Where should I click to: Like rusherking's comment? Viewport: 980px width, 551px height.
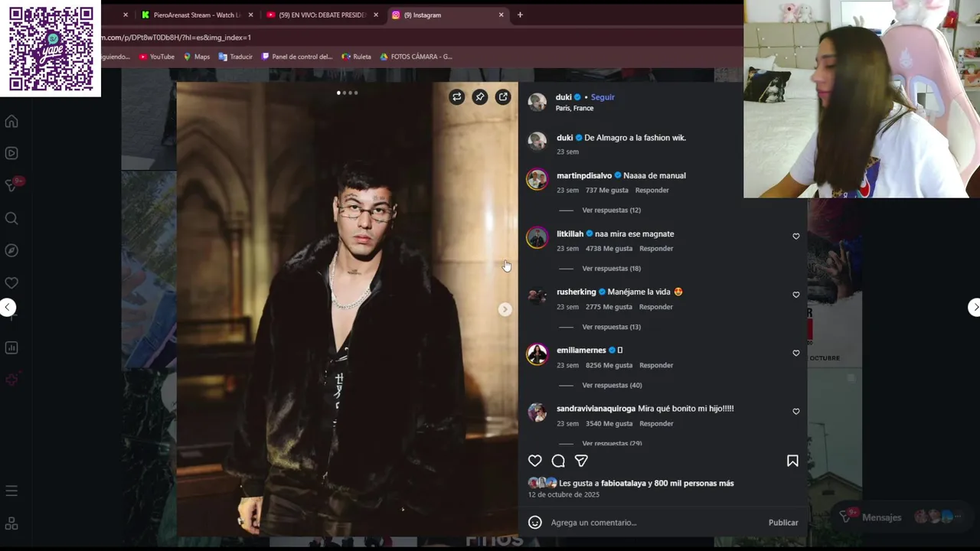coord(796,295)
